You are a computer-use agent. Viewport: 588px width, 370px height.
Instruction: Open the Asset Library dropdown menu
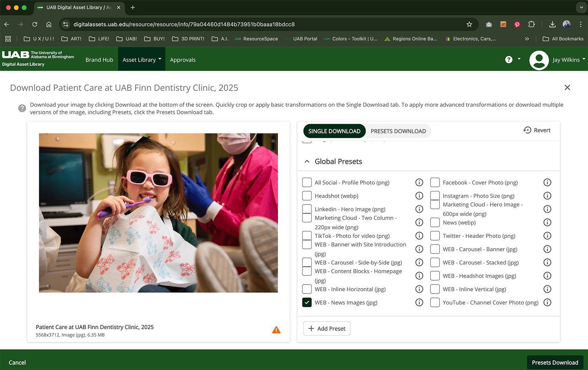[142, 60]
